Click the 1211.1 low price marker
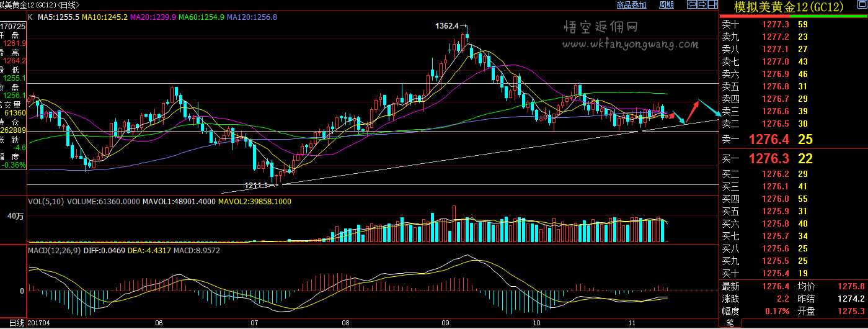This screenshot has width=868, height=329. pos(255,185)
